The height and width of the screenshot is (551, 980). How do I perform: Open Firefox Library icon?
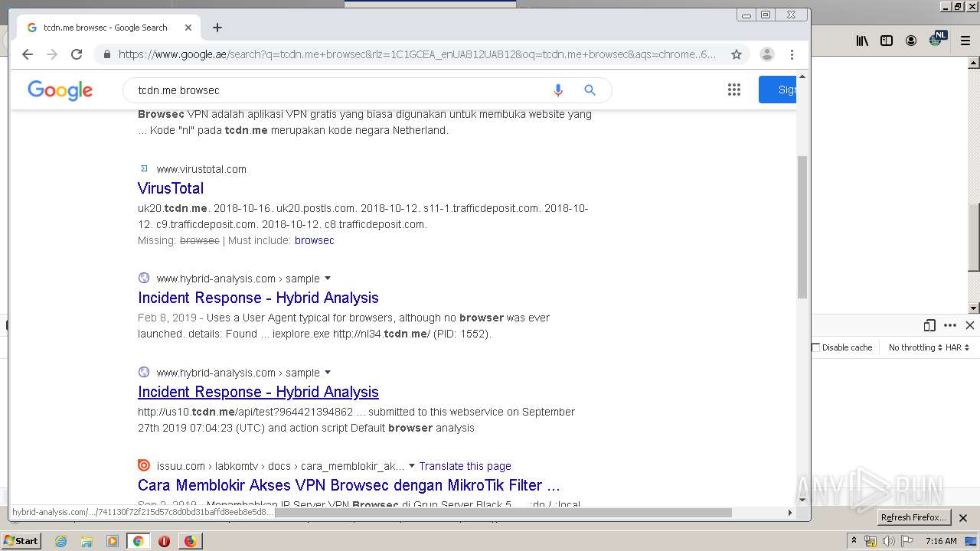click(862, 41)
